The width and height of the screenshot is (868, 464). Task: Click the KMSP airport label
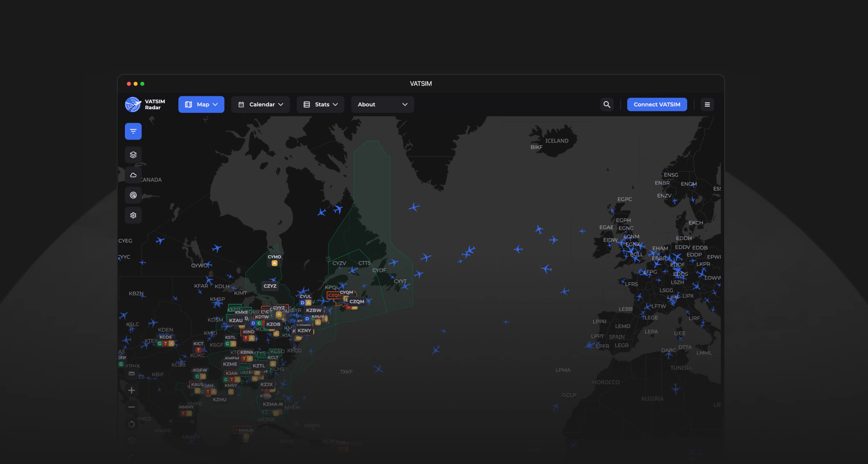pyautogui.click(x=217, y=299)
